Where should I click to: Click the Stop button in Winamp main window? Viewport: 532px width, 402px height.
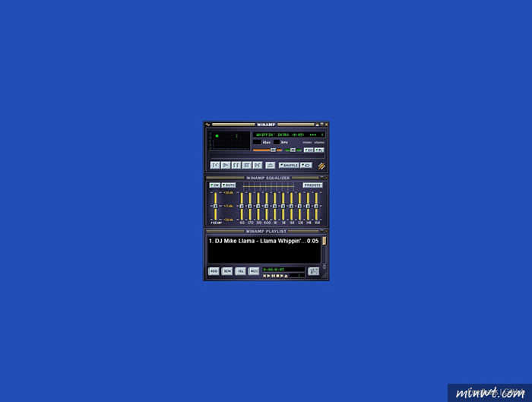coord(247,165)
